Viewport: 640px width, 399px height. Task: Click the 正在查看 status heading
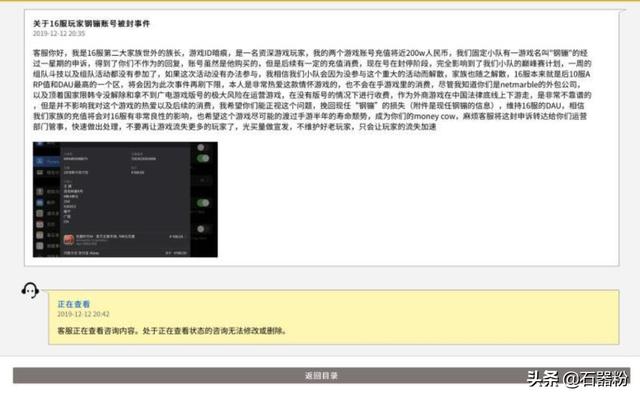[73, 304]
